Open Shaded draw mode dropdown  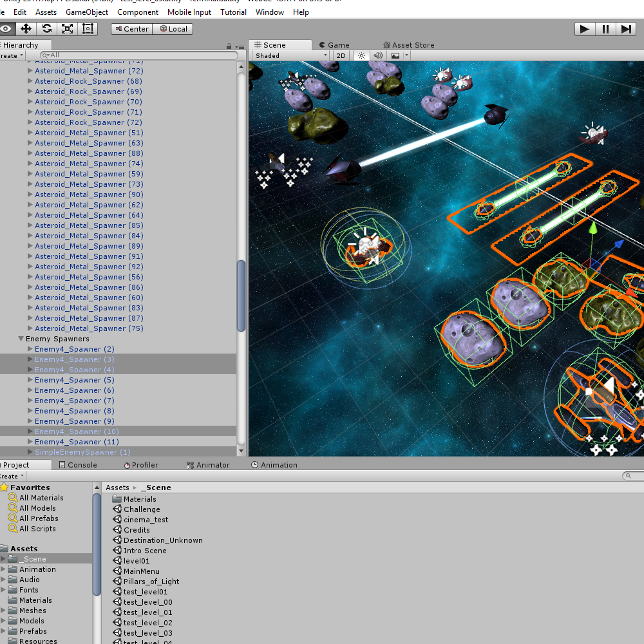click(291, 55)
